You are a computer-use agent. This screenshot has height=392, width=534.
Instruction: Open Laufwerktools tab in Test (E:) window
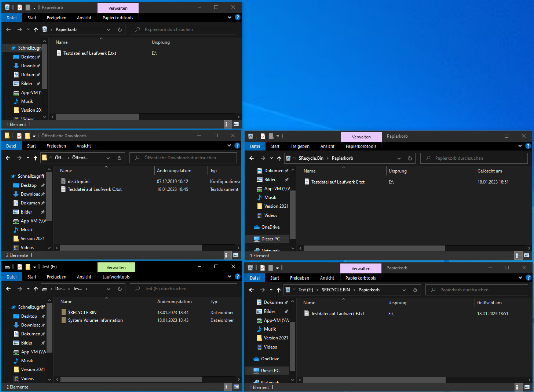[x=116, y=277]
